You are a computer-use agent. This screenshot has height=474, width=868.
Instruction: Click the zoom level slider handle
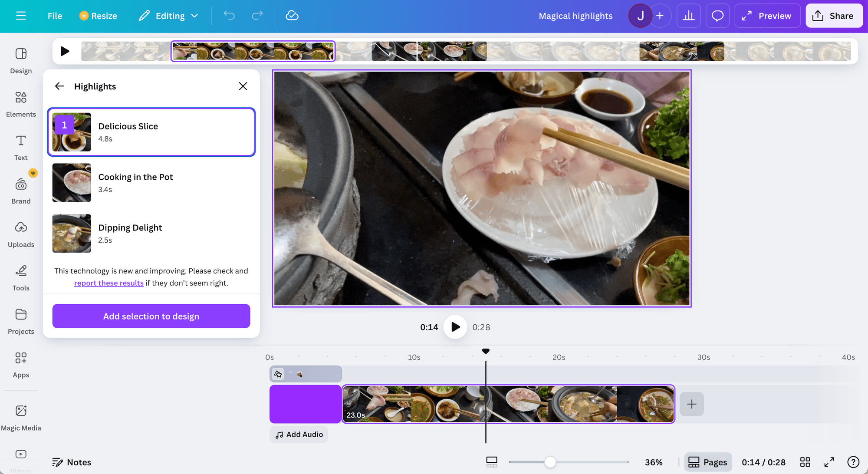(550, 462)
